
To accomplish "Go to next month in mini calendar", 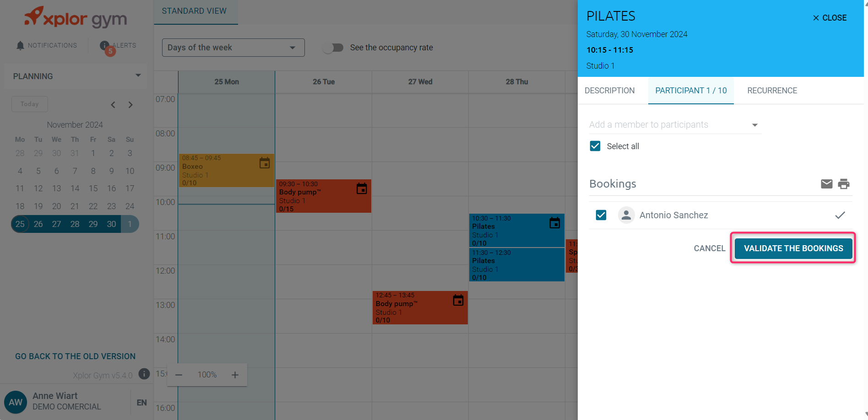I will (x=130, y=105).
